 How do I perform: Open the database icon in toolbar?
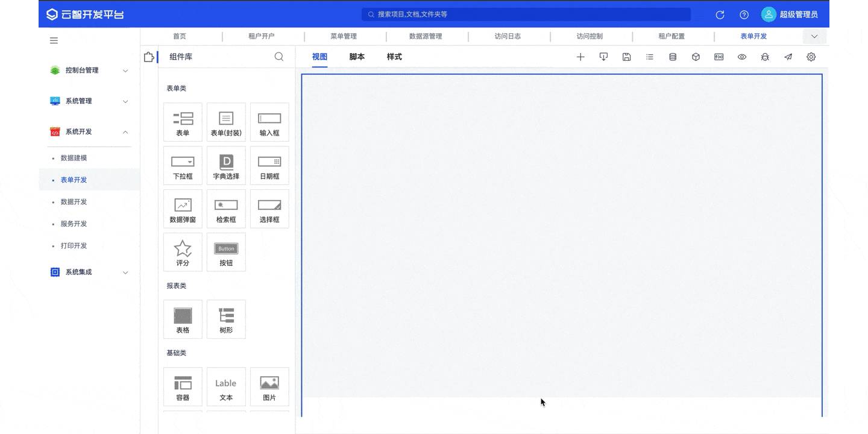pyautogui.click(x=673, y=57)
